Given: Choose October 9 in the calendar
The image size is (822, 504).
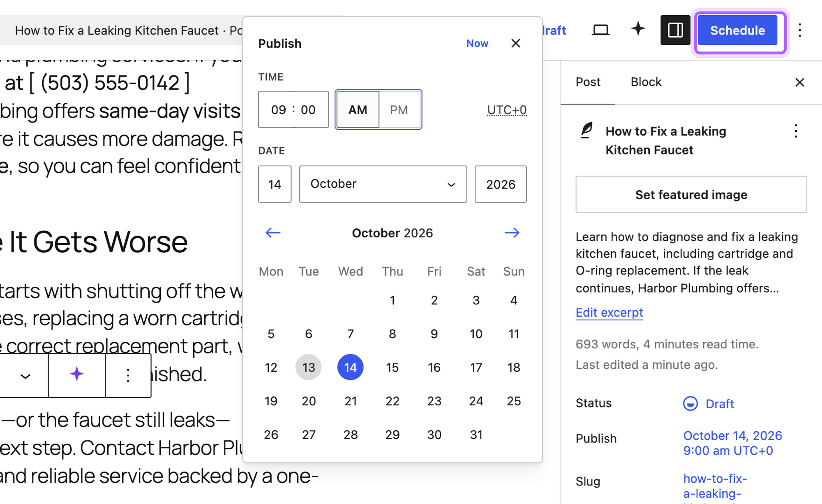Looking at the screenshot, I should click(434, 334).
